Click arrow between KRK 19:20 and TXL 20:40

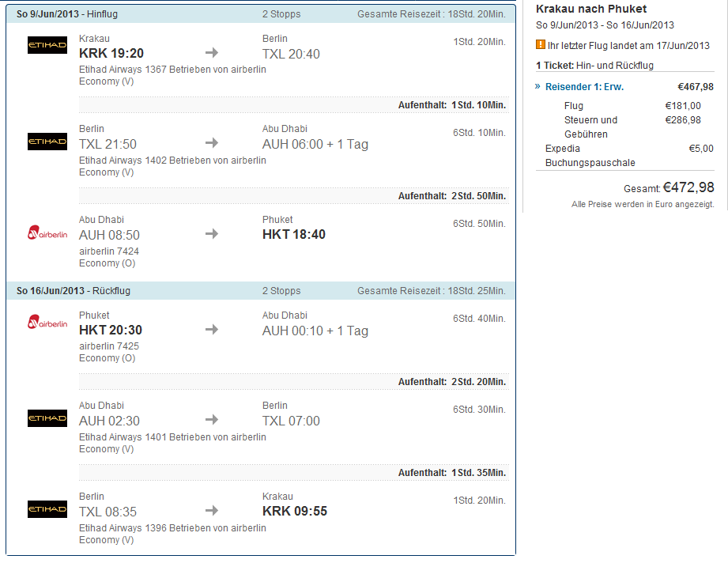click(211, 53)
